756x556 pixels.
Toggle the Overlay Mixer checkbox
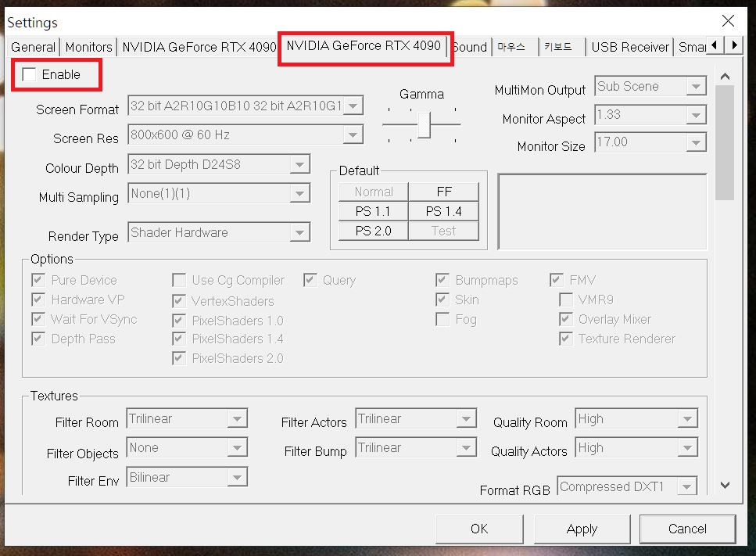566,319
